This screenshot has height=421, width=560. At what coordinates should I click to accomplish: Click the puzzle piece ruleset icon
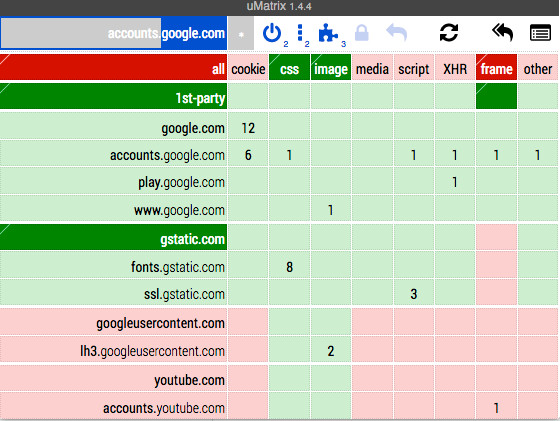[328, 33]
